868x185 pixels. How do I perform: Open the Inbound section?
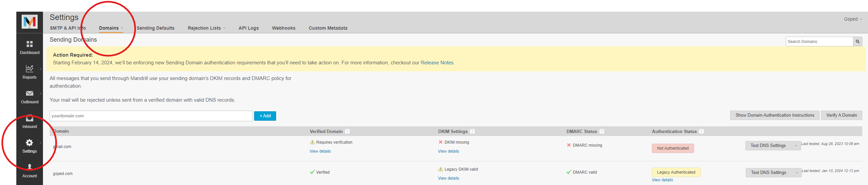30,122
